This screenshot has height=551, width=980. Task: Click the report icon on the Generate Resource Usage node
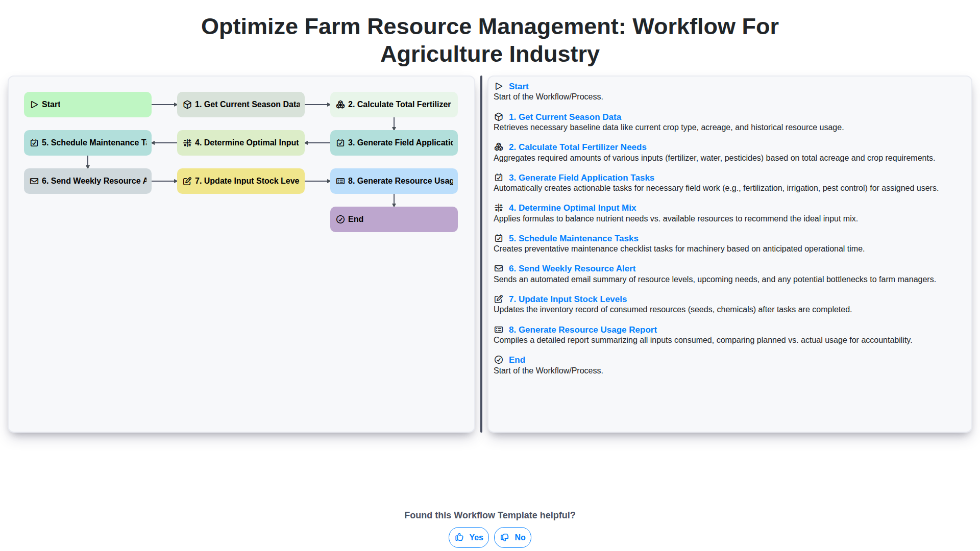tap(340, 181)
